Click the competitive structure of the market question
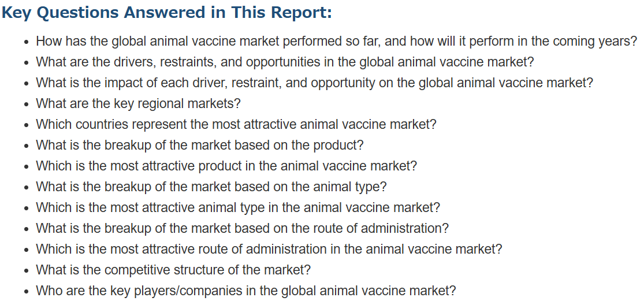Screen dimensions: 644x301 173,270
